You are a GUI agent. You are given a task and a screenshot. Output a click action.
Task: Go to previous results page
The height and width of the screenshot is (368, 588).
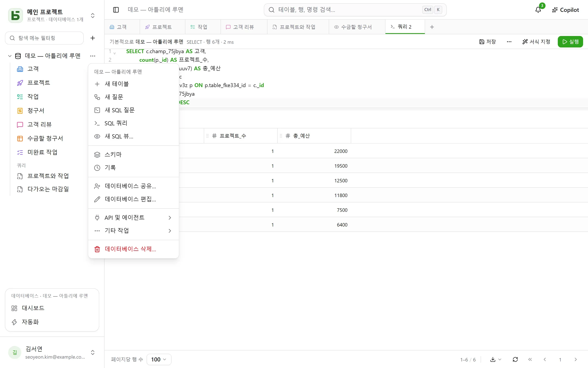pos(545,359)
